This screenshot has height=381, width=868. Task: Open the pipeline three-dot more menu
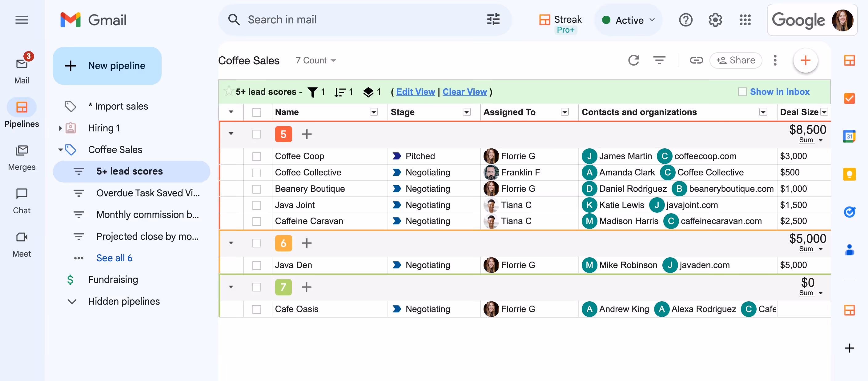click(775, 60)
